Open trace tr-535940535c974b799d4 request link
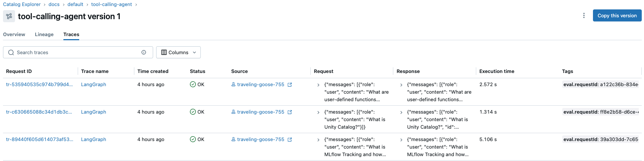Viewport: 644px width, 161px height. [39, 84]
